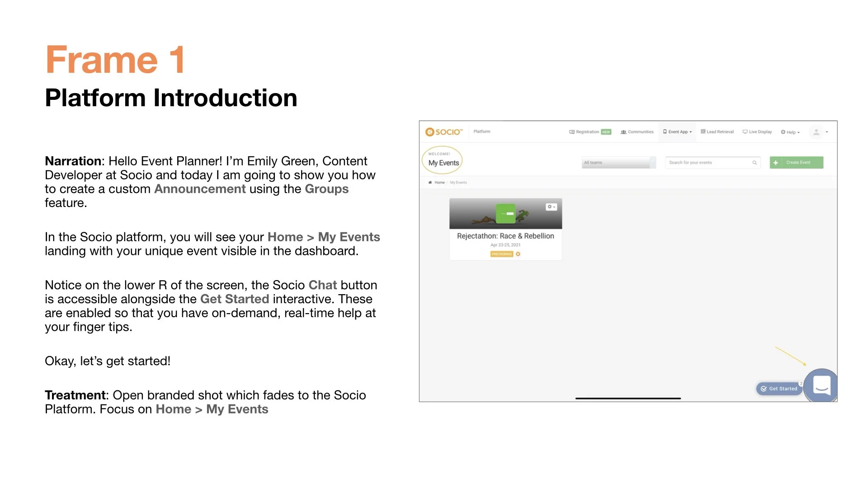Open the event card gear dropdown
This screenshot has width=868, height=488.
coord(551,207)
